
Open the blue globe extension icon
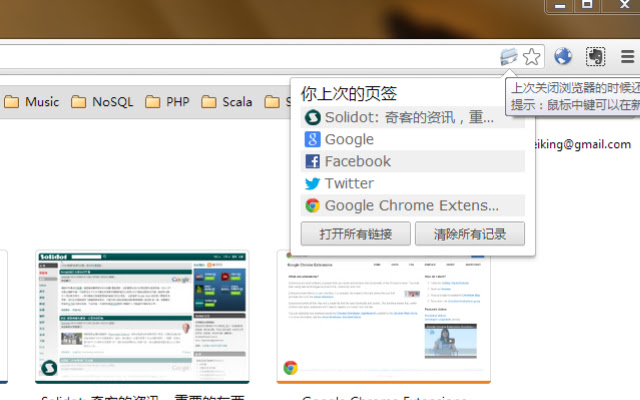(x=563, y=56)
